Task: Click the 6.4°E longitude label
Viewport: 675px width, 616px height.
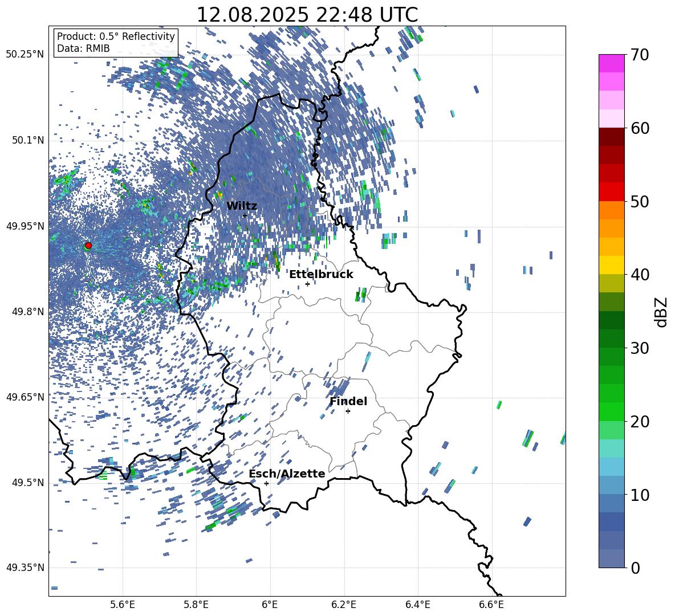Action: [x=417, y=605]
